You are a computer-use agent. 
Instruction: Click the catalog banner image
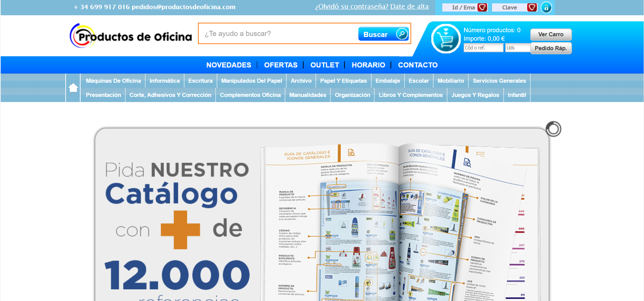tap(321, 214)
